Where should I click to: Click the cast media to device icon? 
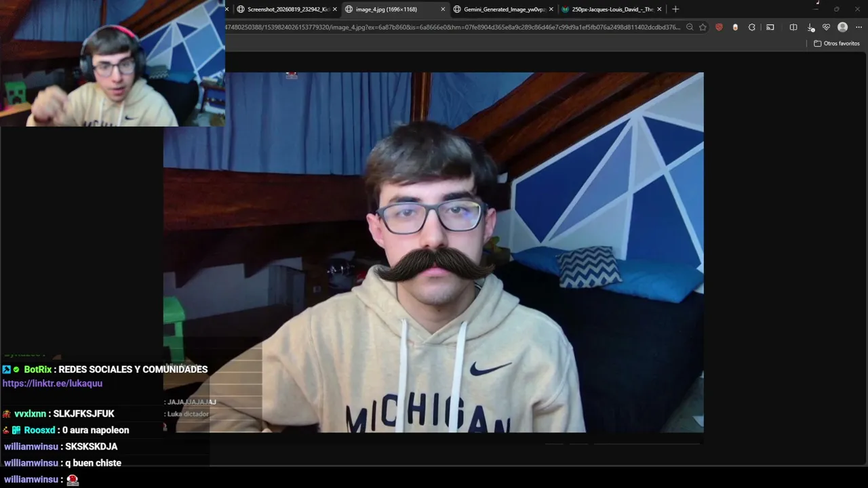(770, 27)
